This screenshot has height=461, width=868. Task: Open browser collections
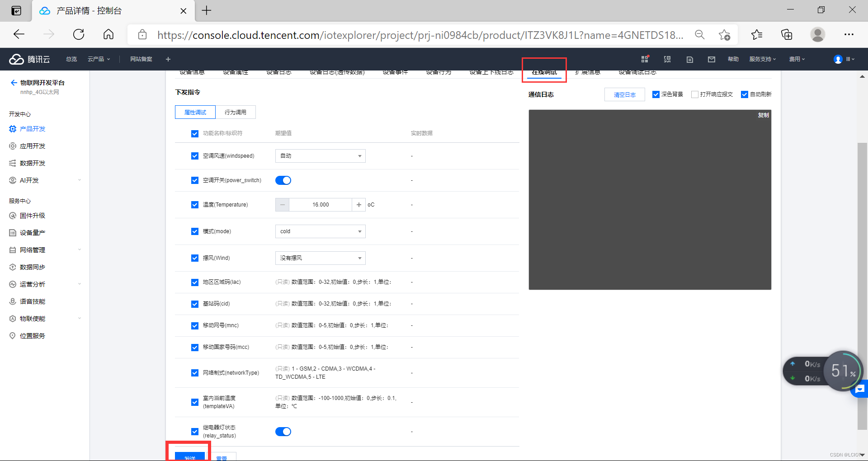(787, 34)
